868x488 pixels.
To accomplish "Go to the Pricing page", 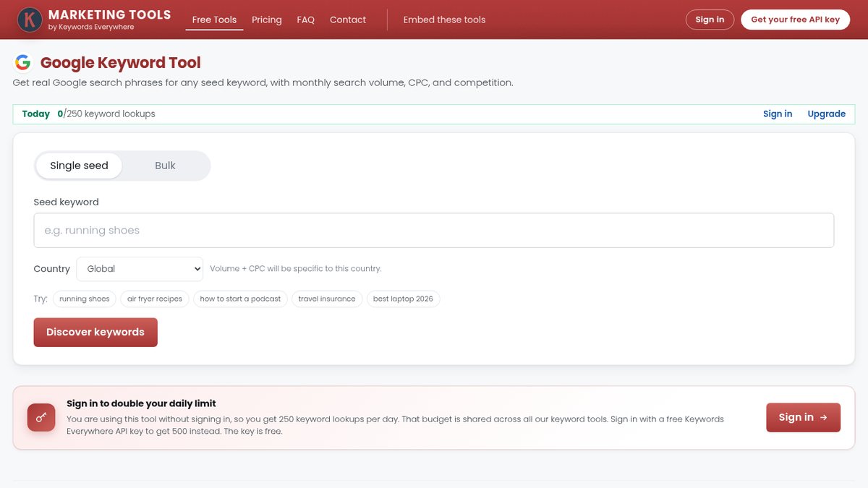I will pyautogui.click(x=267, y=20).
